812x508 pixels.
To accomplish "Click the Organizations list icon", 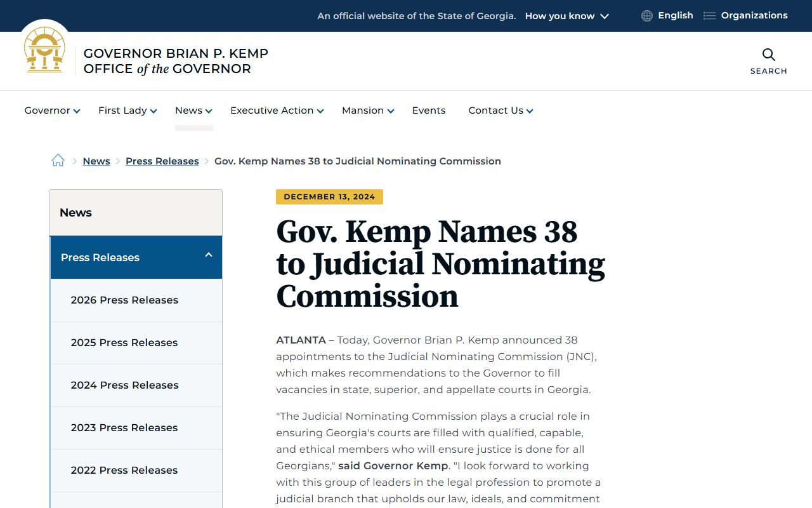I will (710, 16).
